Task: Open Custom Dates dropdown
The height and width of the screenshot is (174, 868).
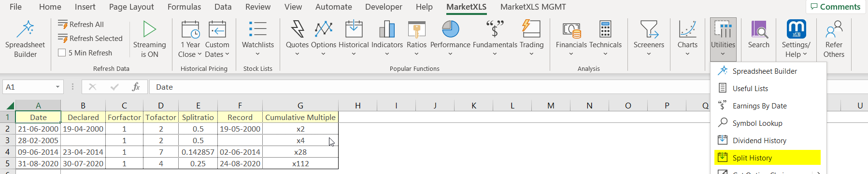Action: 217,39
